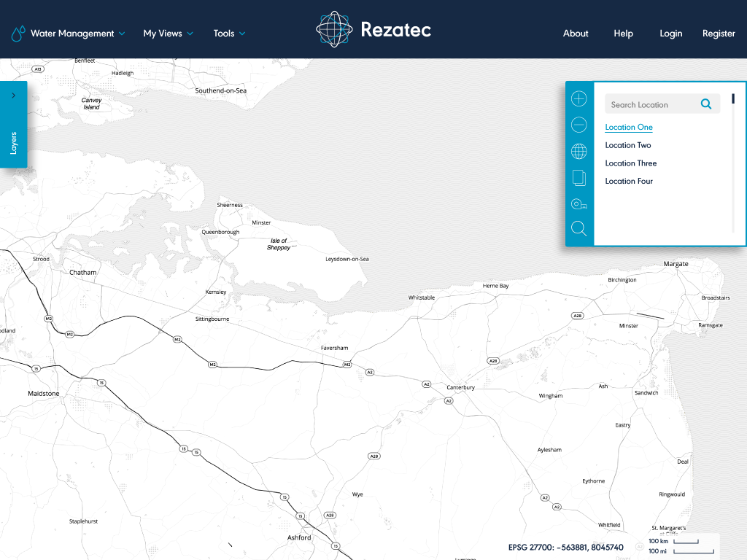
Task: Click the Leysdown-on-Sea map label
Action: point(347,259)
